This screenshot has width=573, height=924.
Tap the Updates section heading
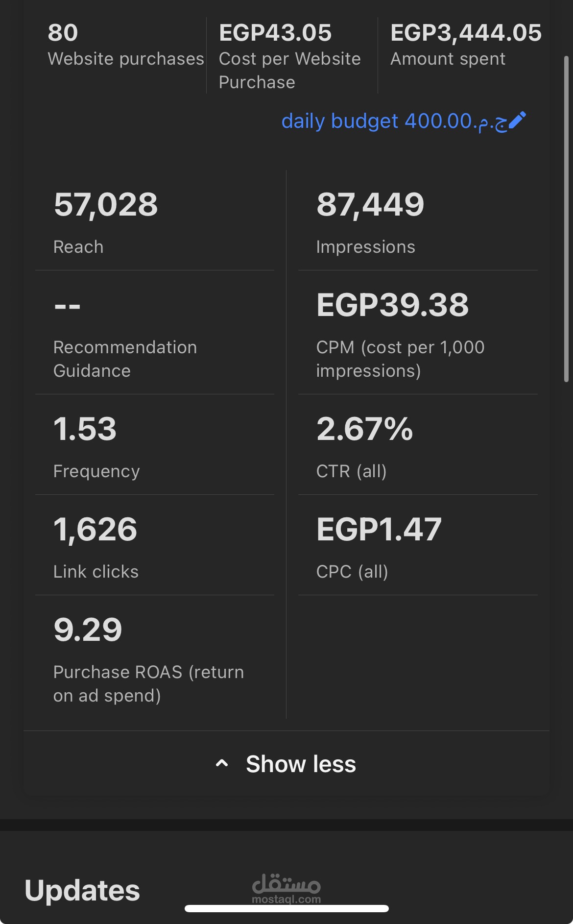click(82, 890)
